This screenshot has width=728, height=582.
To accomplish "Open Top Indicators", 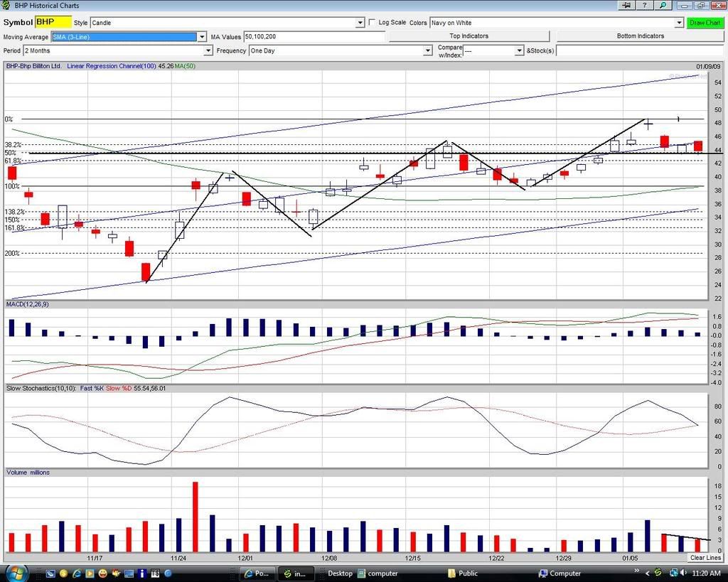I will pos(469,36).
